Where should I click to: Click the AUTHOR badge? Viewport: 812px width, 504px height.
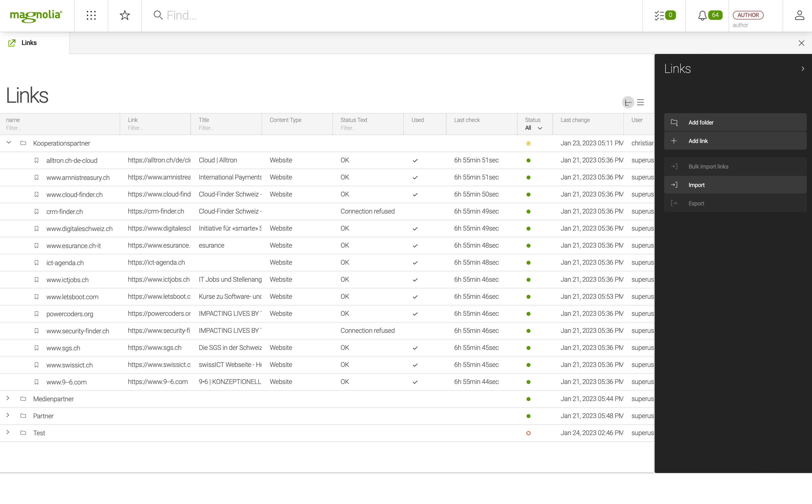pyautogui.click(x=748, y=15)
